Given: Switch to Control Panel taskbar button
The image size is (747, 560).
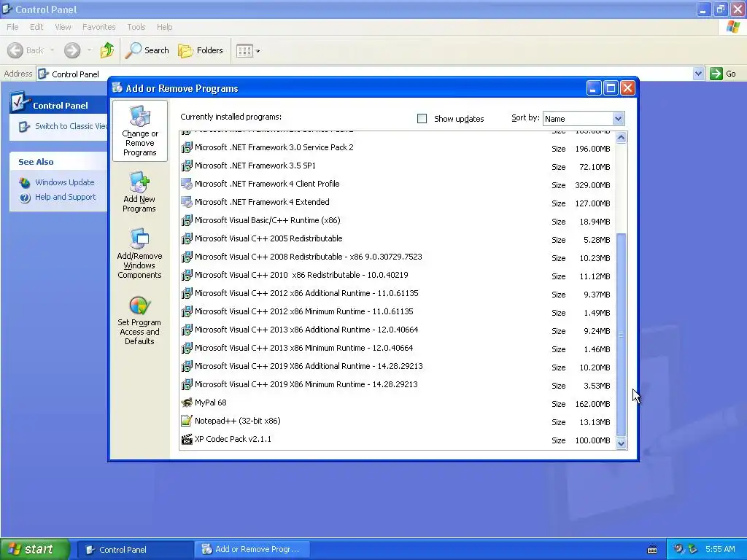Looking at the screenshot, I should [x=135, y=550].
